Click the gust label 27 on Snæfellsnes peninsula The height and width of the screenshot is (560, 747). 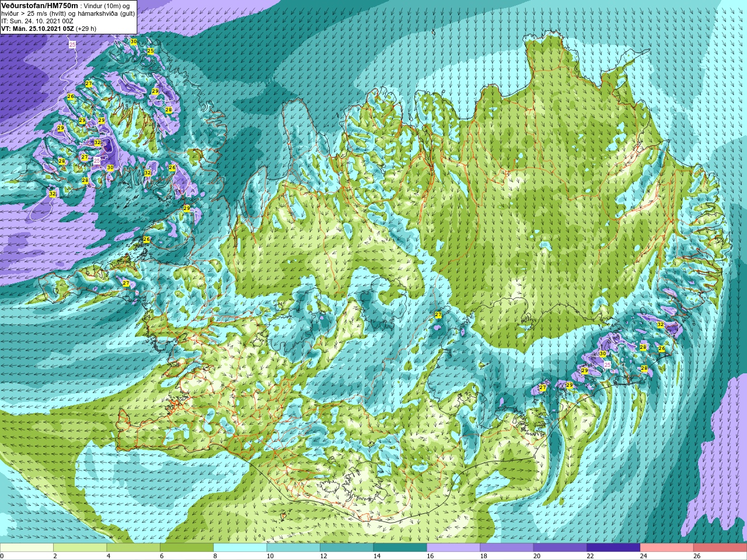(125, 283)
